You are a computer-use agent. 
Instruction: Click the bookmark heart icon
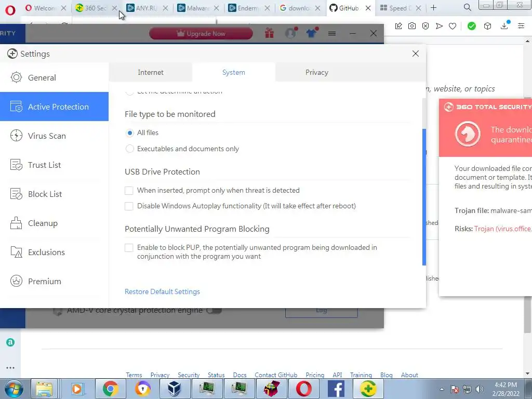coord(453,26)
